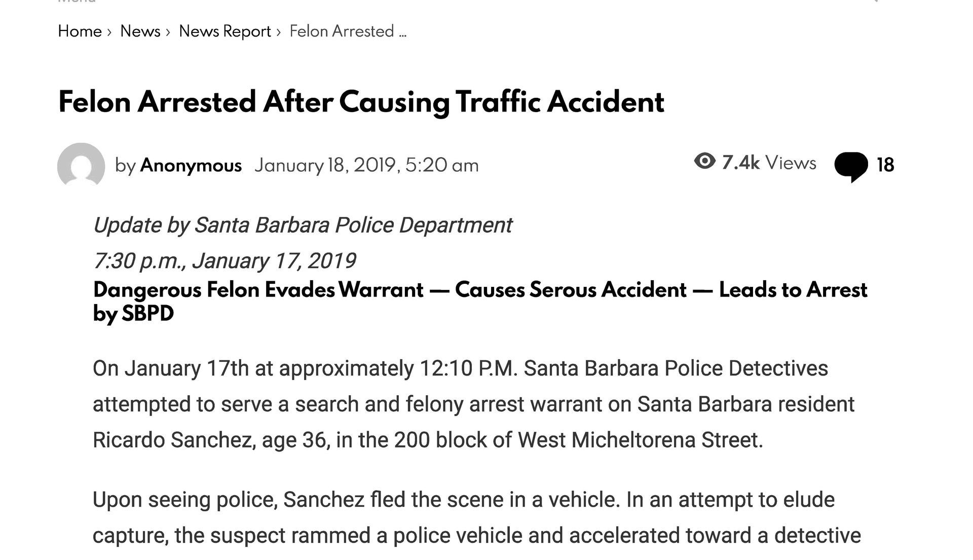Click the 7.4k Views counter text
The image size is (973, 560).
pos(769,163)
